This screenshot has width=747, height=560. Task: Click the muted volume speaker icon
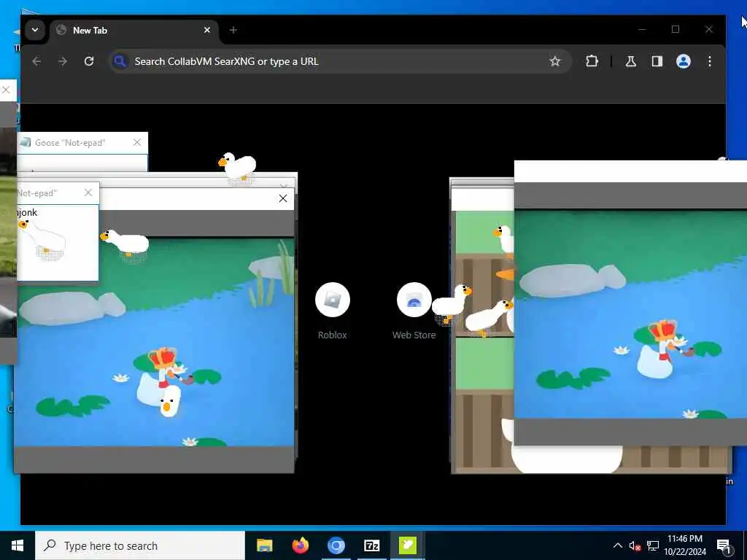click(635, 545)
